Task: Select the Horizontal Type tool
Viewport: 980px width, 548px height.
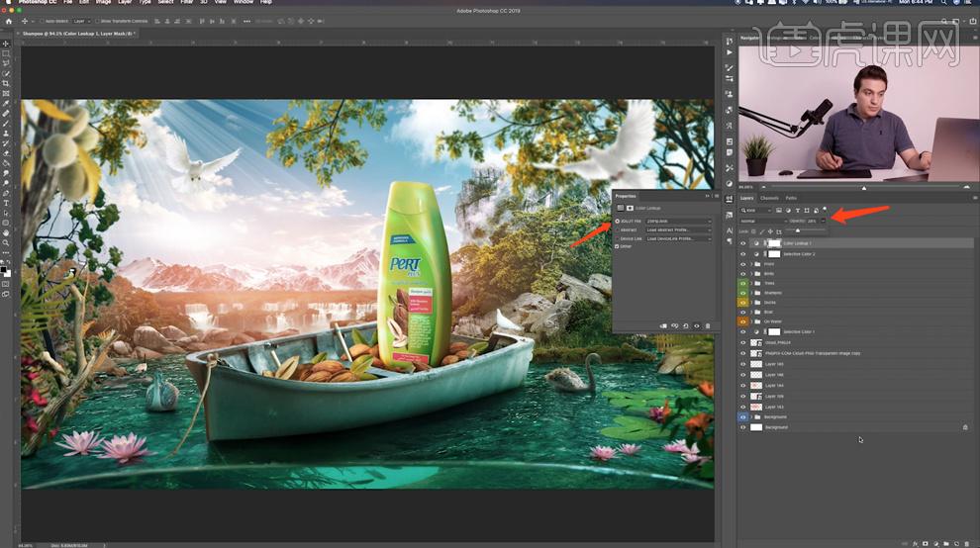Action: tap(6, 203)
